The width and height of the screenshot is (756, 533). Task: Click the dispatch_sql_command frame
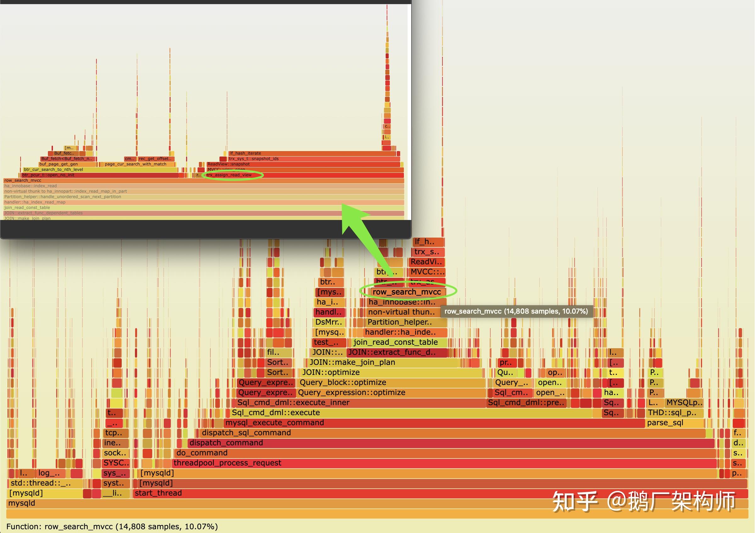[451, 433]
